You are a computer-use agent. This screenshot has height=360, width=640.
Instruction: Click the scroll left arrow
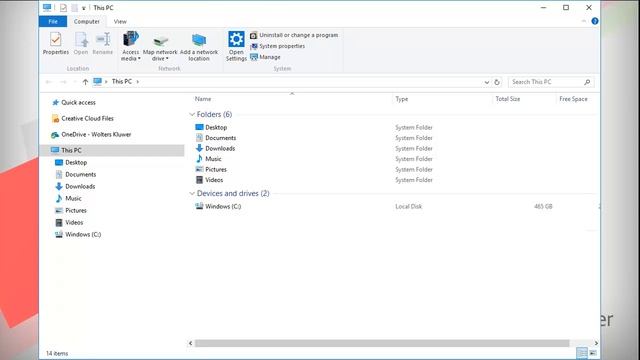point(190,343)
